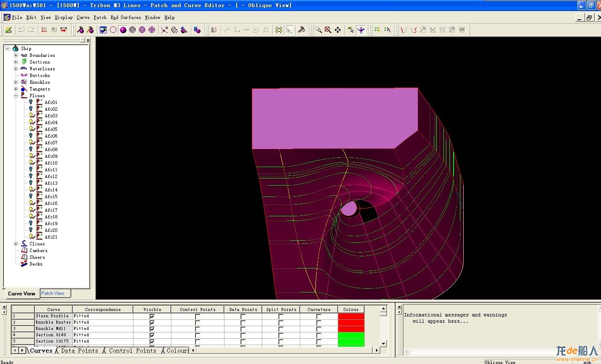Expand the Boundaries tree node
Image resolution: width=601 pixels, height=364 pixels.
tap(16, 55)
